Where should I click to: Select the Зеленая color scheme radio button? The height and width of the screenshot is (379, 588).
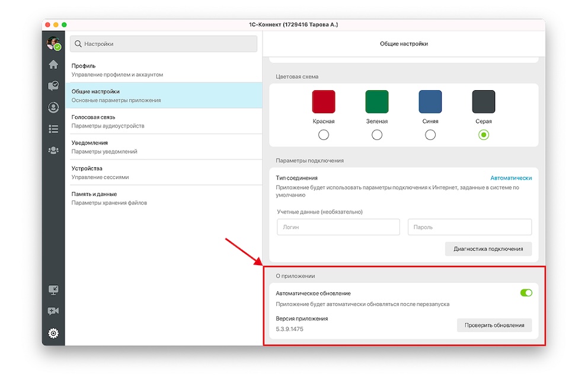pos(377,135)
